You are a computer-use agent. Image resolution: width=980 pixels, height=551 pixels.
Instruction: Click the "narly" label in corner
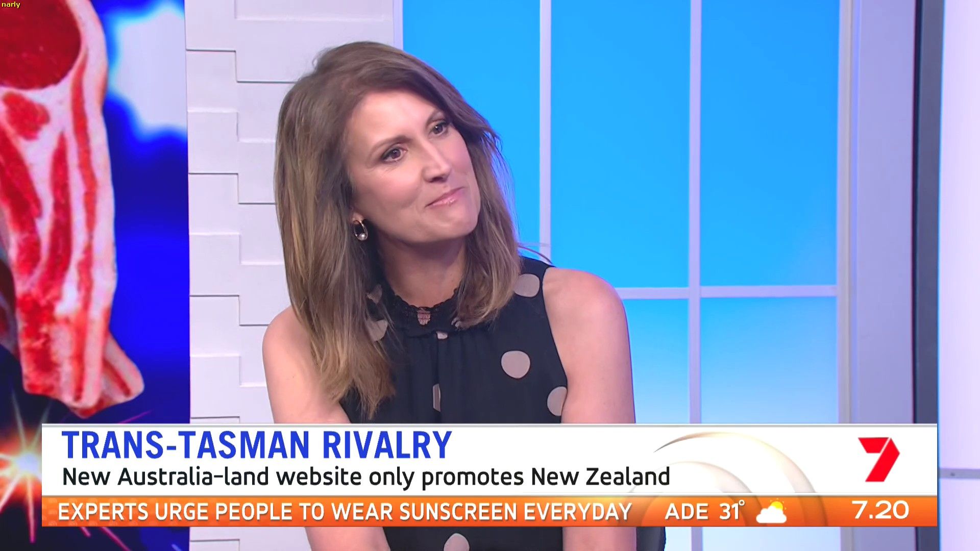(x=11, y=5)
